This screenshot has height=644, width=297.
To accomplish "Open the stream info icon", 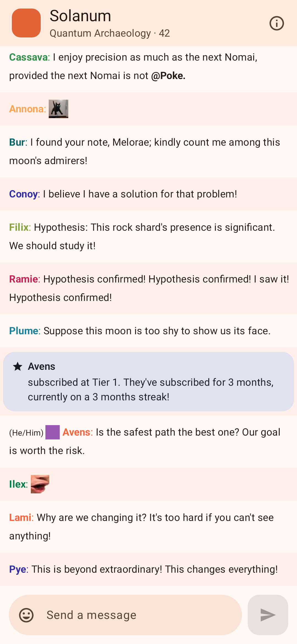I will click(277, 23).
